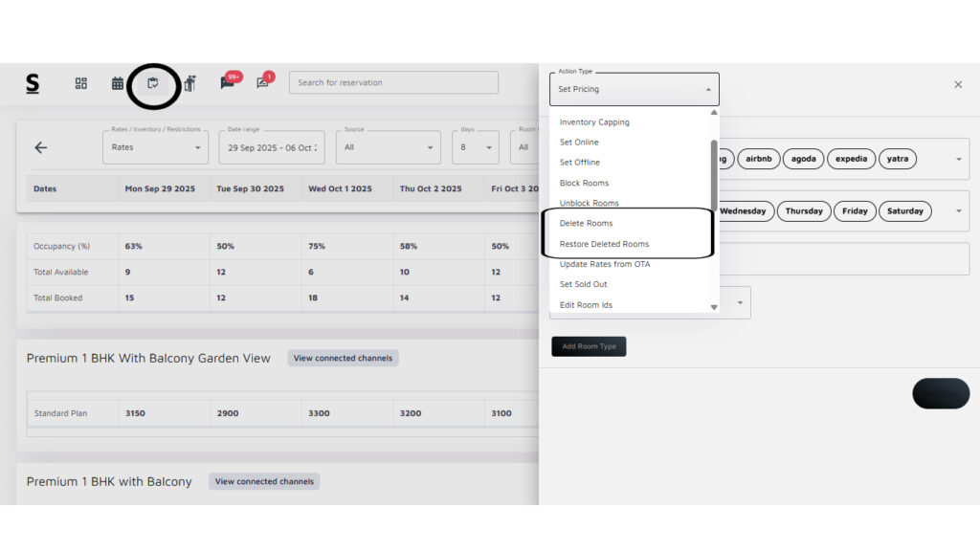This screenshot has height=551, width=980.
Task: Click the Add Room Type button
Action: [589, 346]
